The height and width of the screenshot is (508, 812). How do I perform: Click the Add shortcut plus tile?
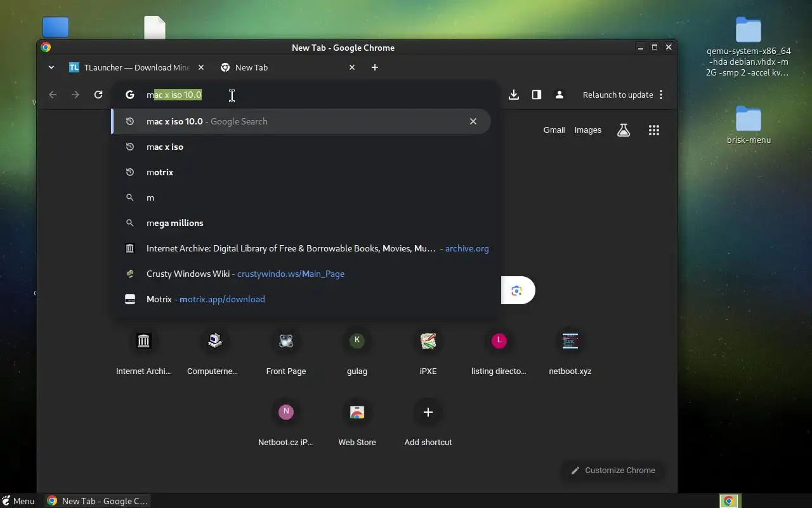(428, 423)
